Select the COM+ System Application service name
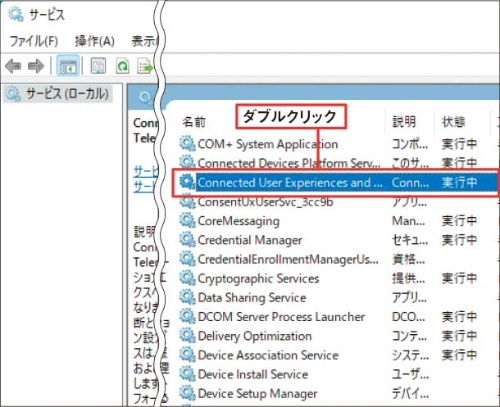Screen dimensions: 500x407 point(268,144)
